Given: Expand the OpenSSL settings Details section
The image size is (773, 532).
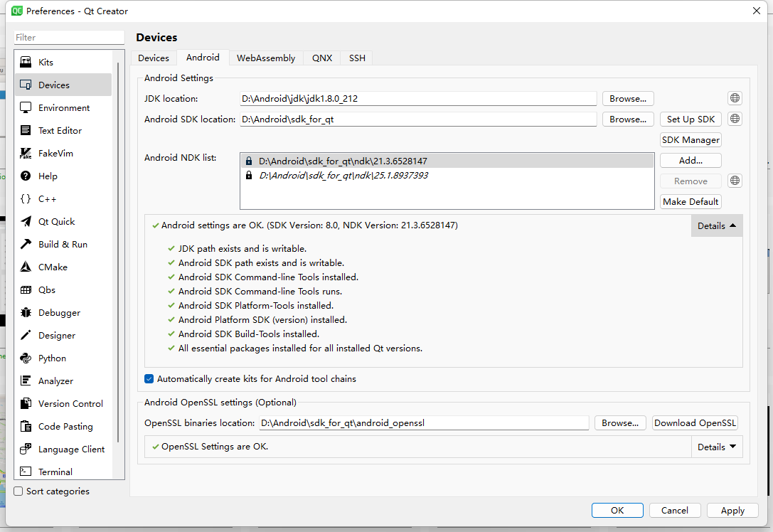Looking at the screenshot, I should pyautogui.click(x=716, y=447).
